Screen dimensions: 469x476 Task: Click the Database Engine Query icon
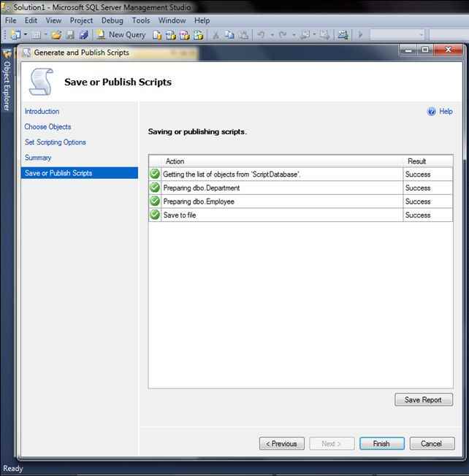157,35
